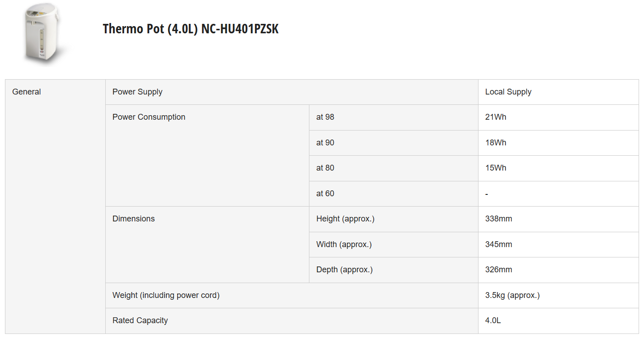Screen dimensions: 644x338
Task: Click the Thermo Pot NC-HU401PZSK product title
Action: click(x=190, y=29)
